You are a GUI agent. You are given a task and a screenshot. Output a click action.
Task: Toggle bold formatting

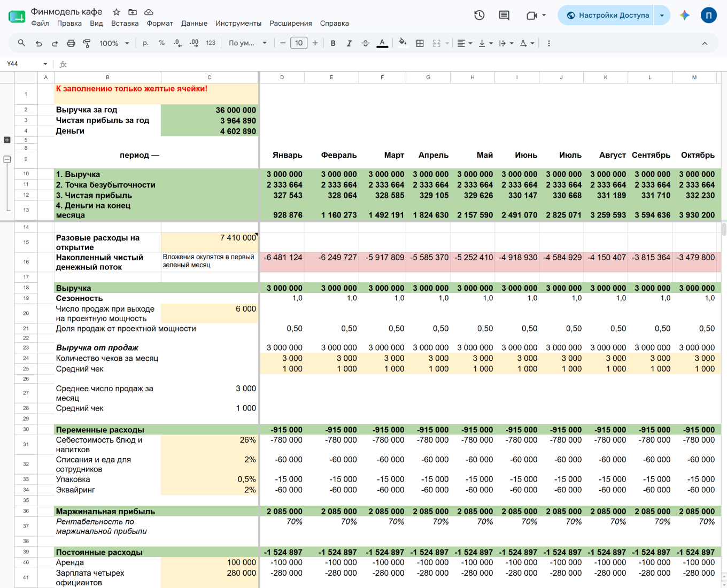pos(333,43)
